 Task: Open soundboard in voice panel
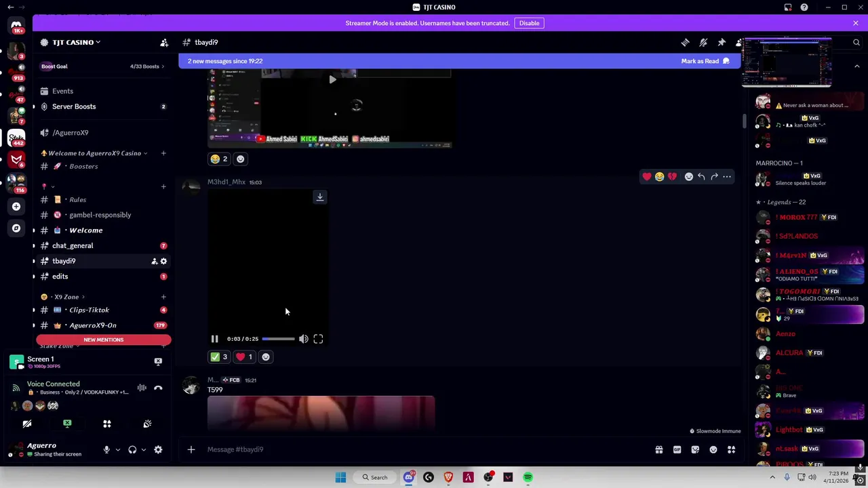(x=147, y=424)
